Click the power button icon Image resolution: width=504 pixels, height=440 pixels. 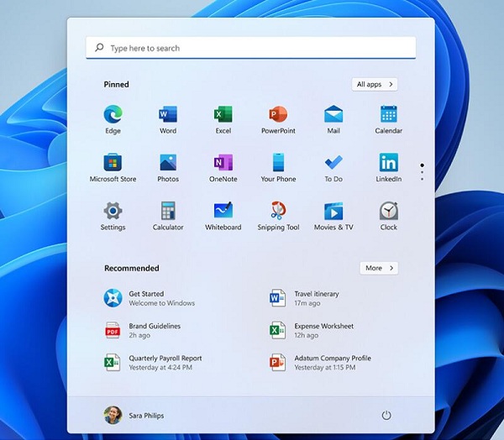coord(386,416)
